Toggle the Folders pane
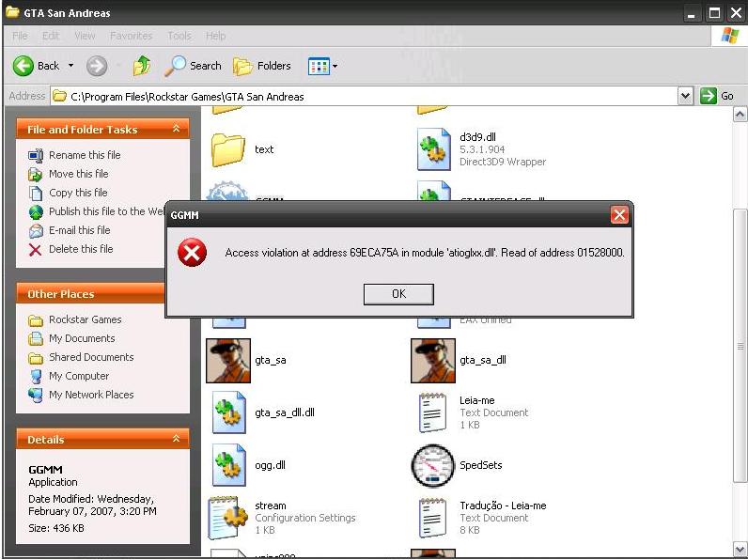Image resolution: width=748 pixels, height=560 pixels. [262, 66]
